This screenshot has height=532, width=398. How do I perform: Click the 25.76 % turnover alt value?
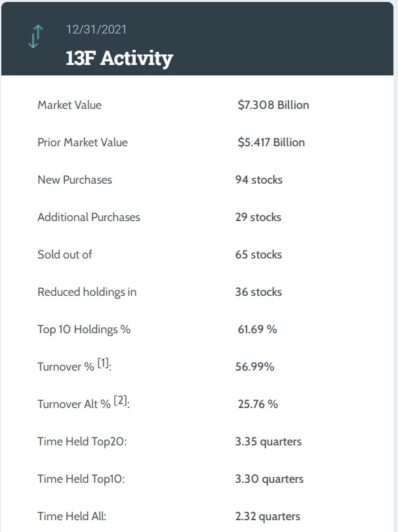pos(258,404)
